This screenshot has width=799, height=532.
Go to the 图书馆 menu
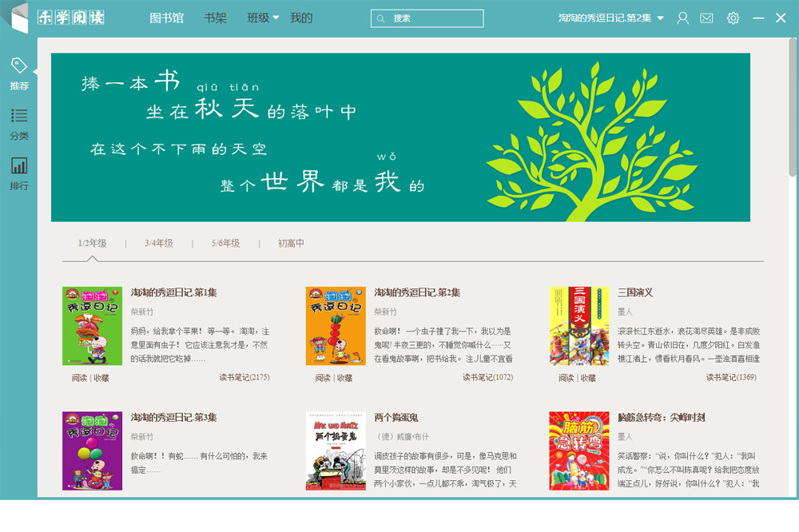click(x=166, y=18)
